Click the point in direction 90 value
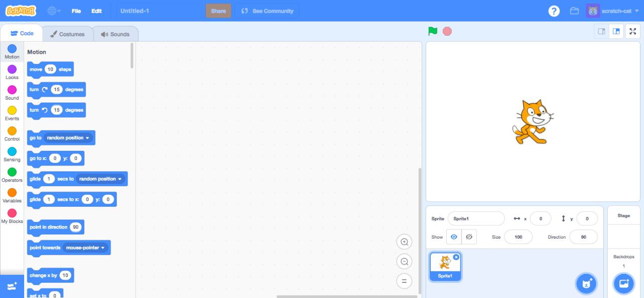The width and height of the screenshot is (644, 298). click(75, 227)
